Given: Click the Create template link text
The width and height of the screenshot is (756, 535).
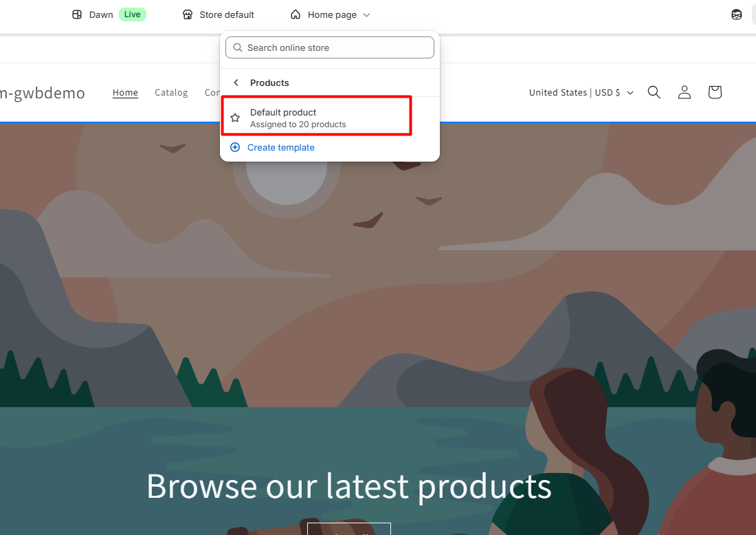Looking at the screenshot, I should 280,147.
